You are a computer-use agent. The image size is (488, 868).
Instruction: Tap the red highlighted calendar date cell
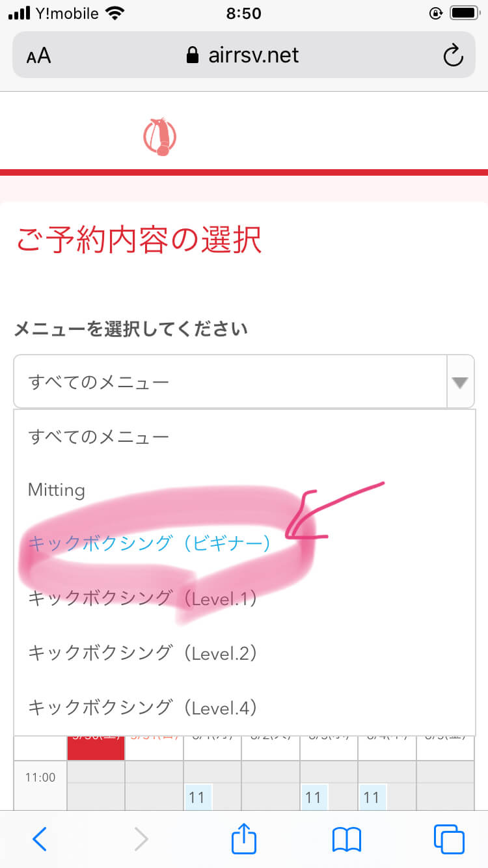click(x=96, y=747)
